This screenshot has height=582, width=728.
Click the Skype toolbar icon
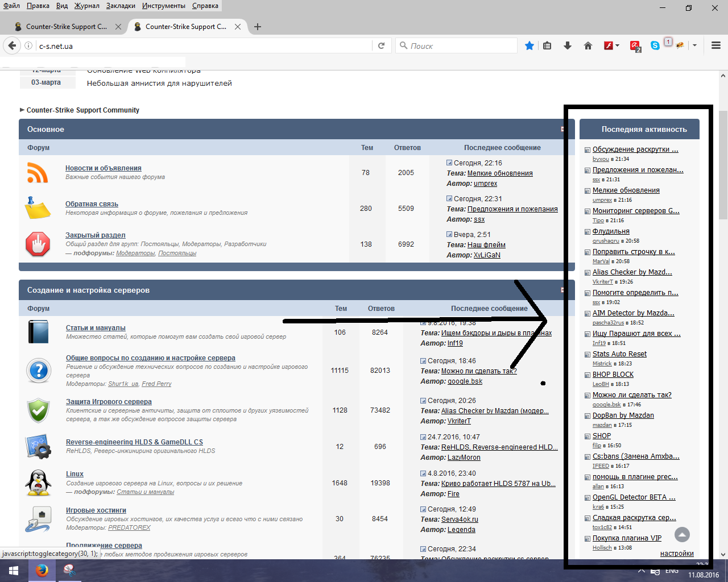pyautogui.click(x=655, y=46)
